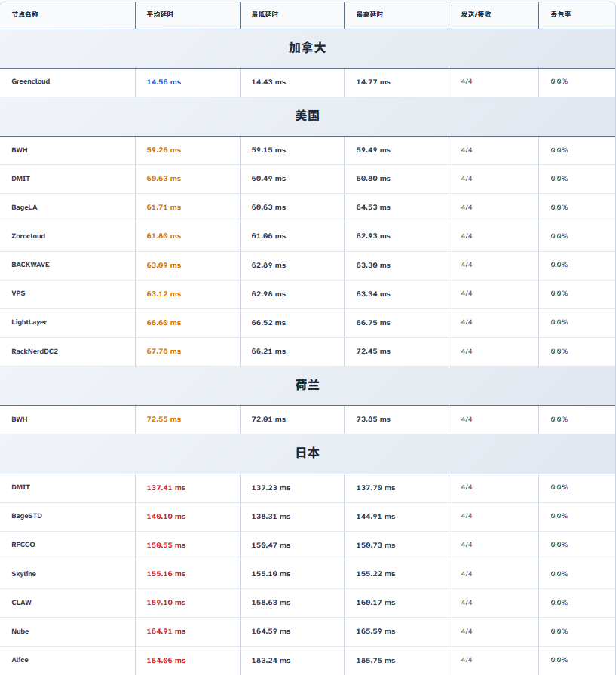The height and width of the screenshot is (675, 616).
Task: Collapse the 美国 group section
Action: (307, 116)
